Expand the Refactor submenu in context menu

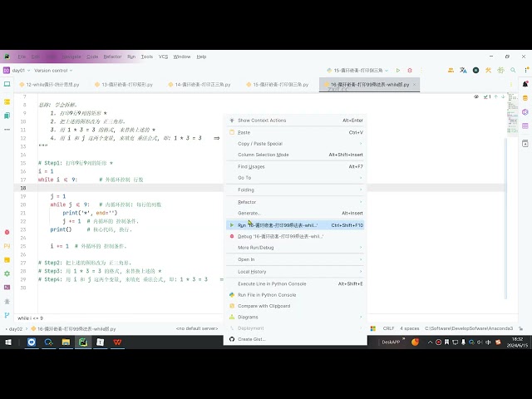(295, 202)
